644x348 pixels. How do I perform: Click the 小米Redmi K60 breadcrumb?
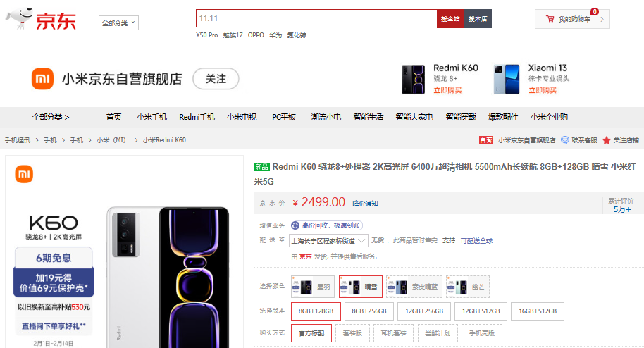tap(164, 140)
